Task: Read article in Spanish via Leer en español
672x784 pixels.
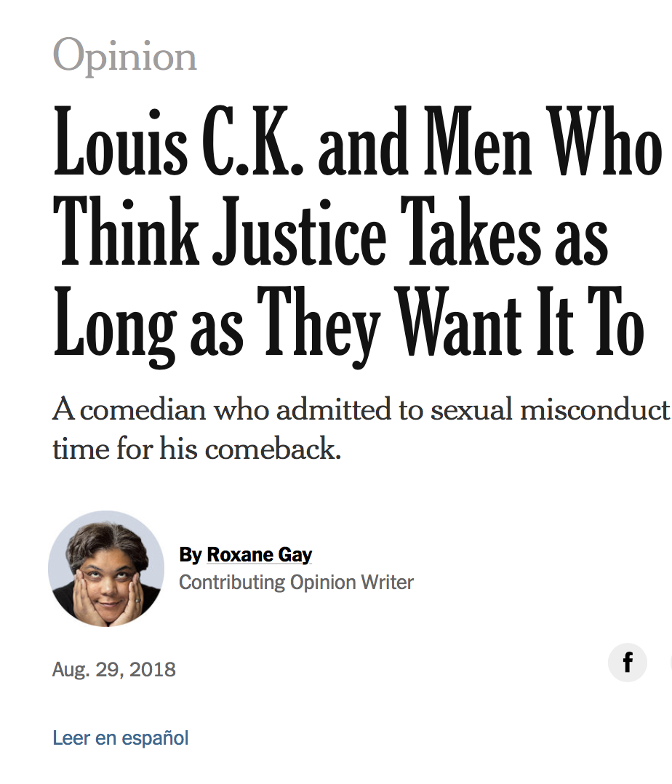Action: click(121, 738)
